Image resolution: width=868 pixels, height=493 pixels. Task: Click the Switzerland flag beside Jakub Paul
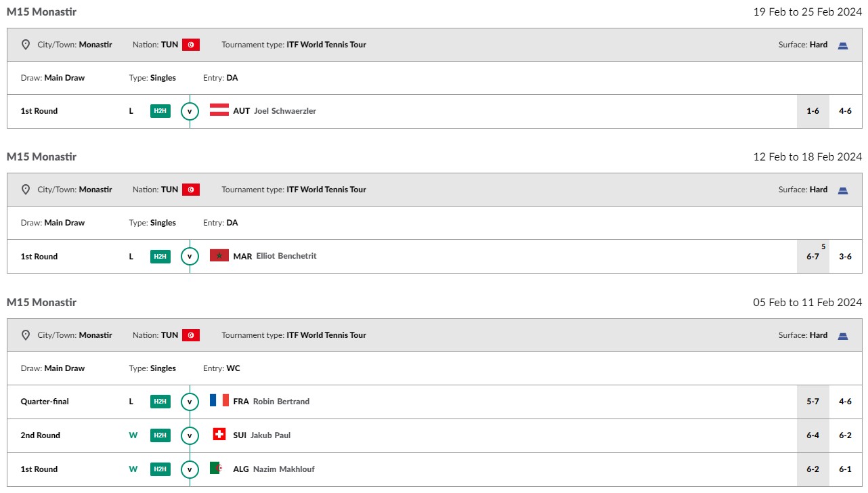coord(219,435)
